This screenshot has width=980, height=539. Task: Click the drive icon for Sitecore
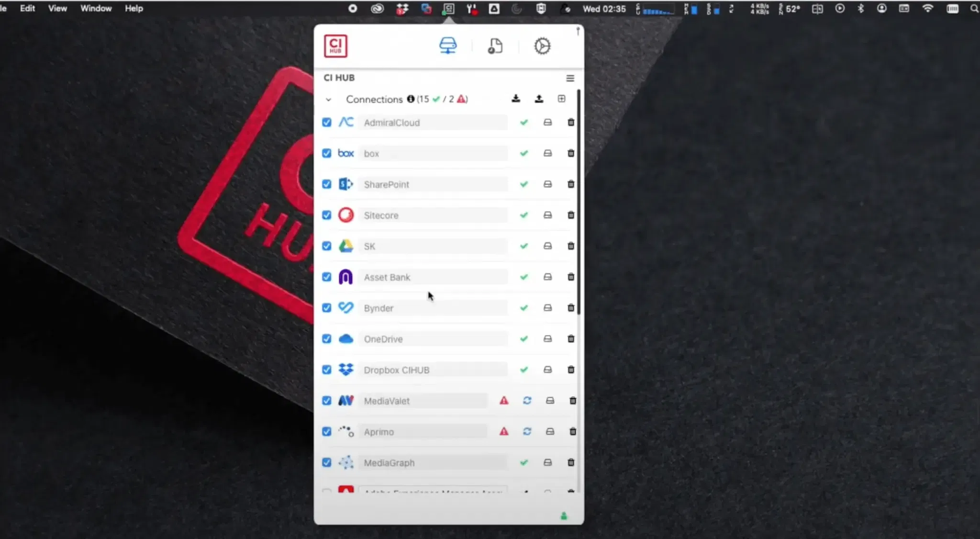pyautogui.click(x=548, y=215)
